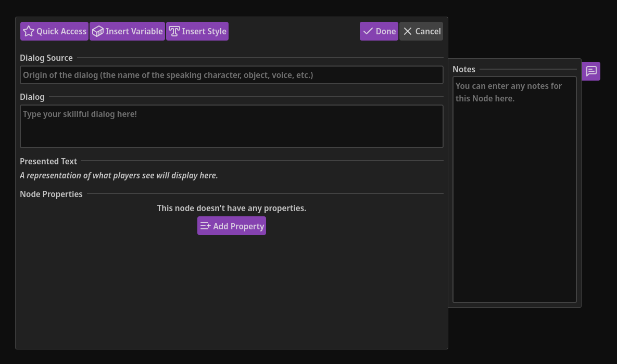Screen dimensions: 617x364
Task: Click inside the Dialog text area
Action: coord(232,126)
